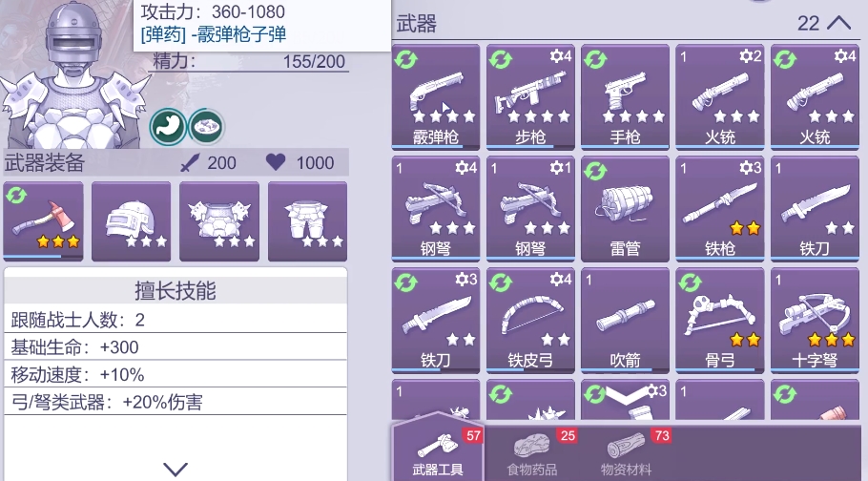The image size is (868, 481).
Task: Pick the 骨弓 bone bow item
Action: click(719, 321)
